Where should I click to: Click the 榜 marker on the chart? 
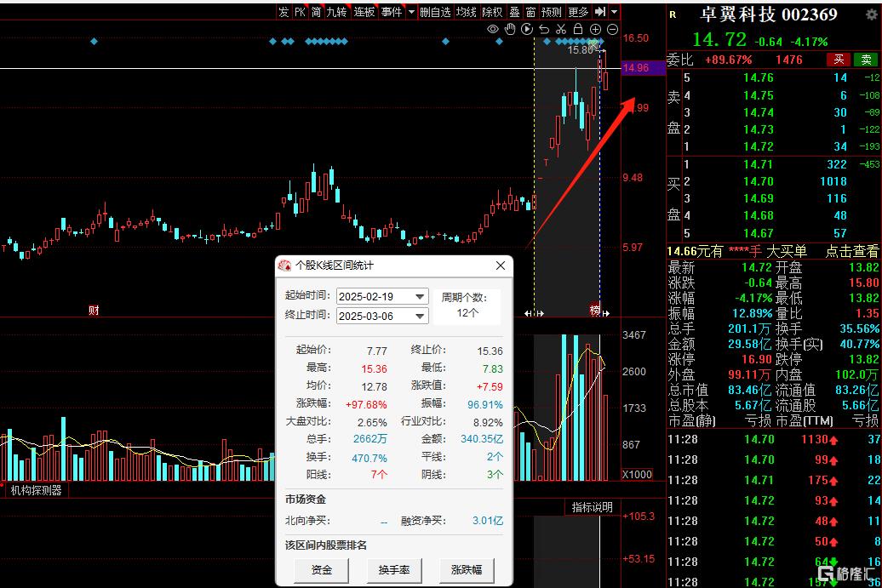click(x=594, y=311)
